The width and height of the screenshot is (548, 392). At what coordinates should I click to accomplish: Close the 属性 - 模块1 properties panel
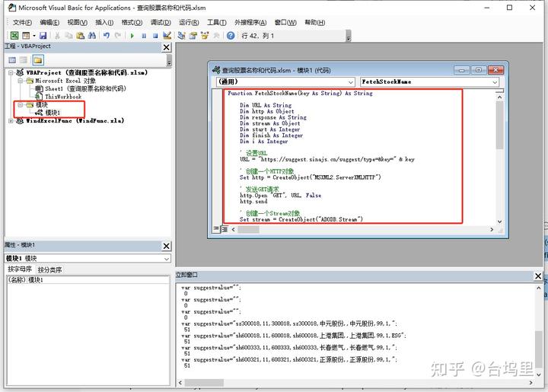tap(167, 246)
